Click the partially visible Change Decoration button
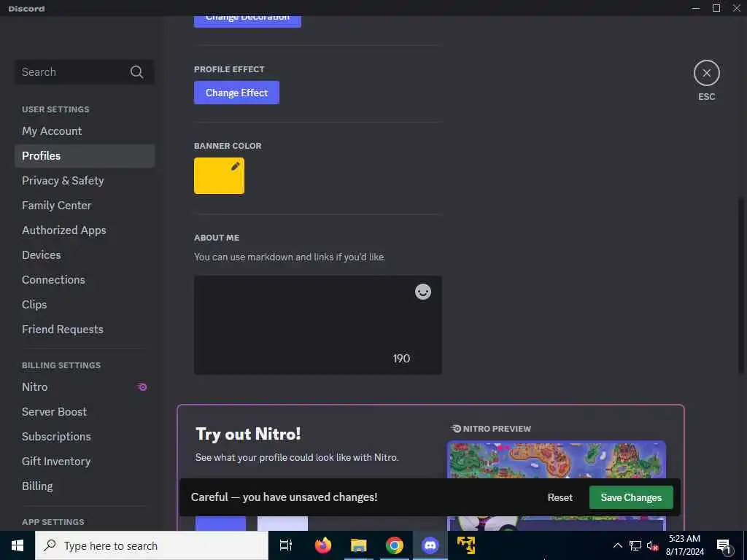 (247, 21)
